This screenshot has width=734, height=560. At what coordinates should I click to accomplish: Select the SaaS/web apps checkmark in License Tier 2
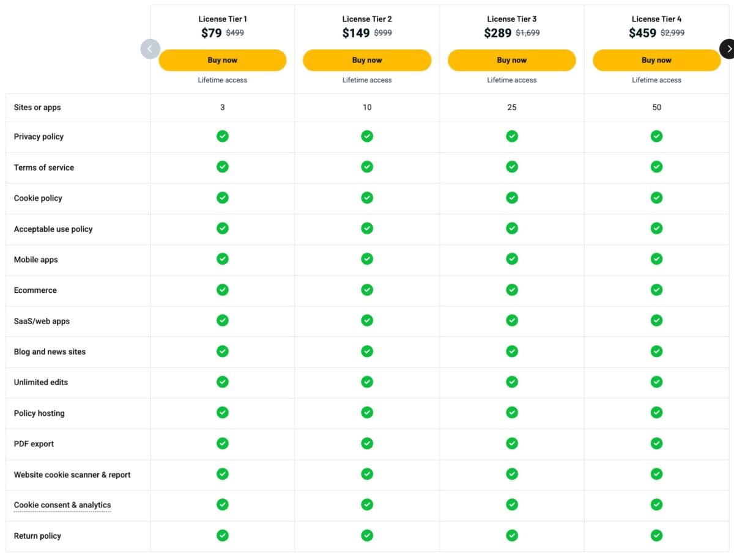click(x=367, y=320)
